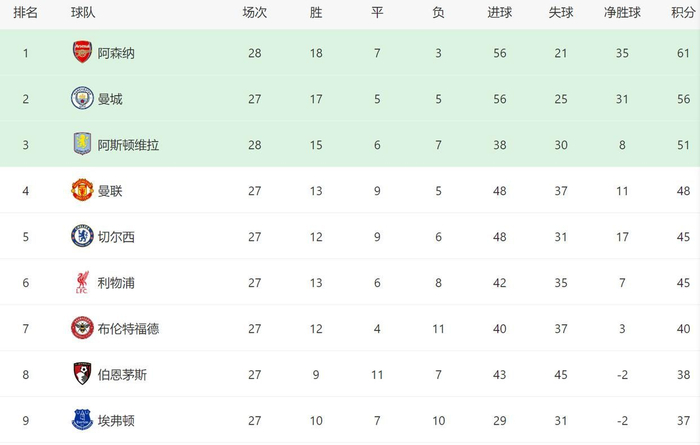This screenshot has height=445, width=700.
Task: Click the Chelsea club crest
Action: [x=82, y=236]
